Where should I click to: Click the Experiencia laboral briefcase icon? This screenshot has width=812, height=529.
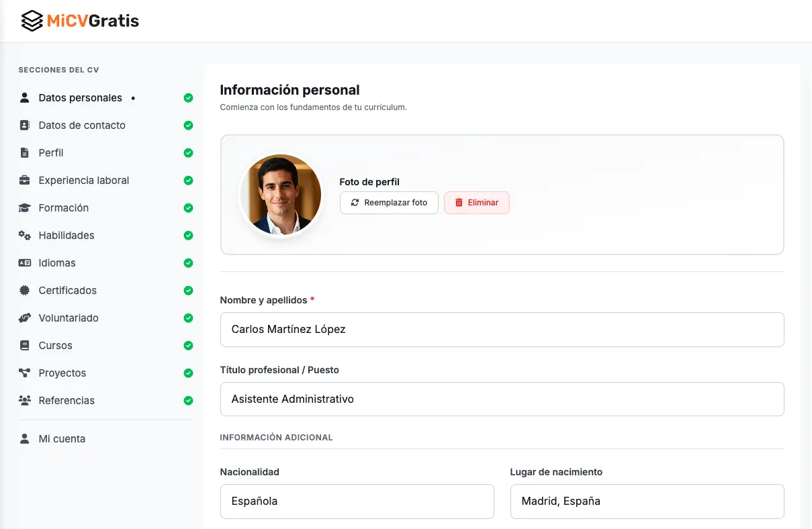point(24,180)
